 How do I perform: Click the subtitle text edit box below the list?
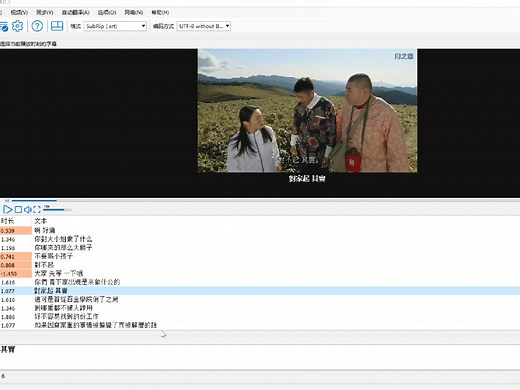(x=260, y=357)
